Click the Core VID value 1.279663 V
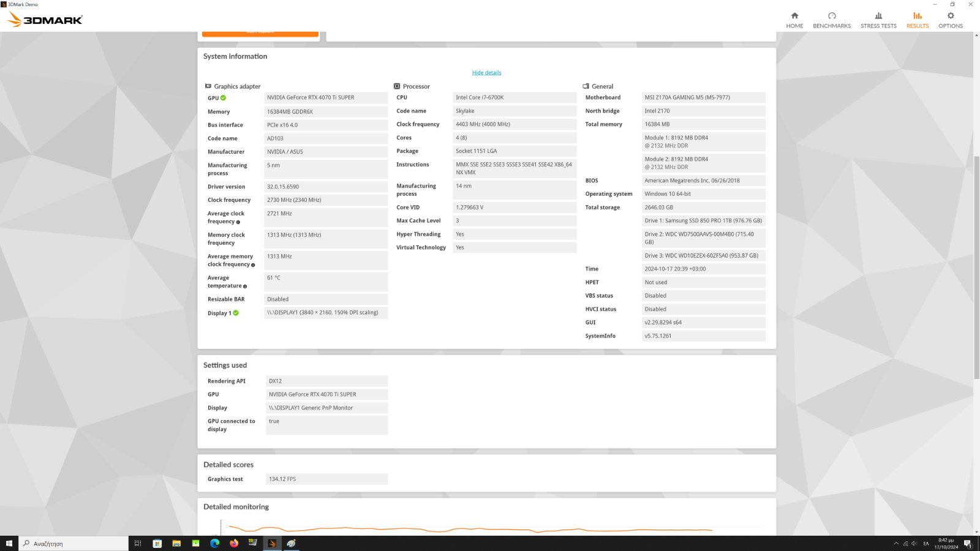Image resolution: width=980 pixels, height=551 pixels. point(514,208)
